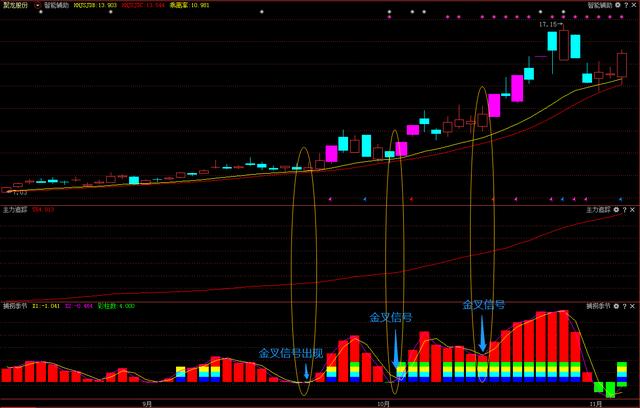Select the 10月 marker on time axis
The image size is (640, 408).
point(383,404)
